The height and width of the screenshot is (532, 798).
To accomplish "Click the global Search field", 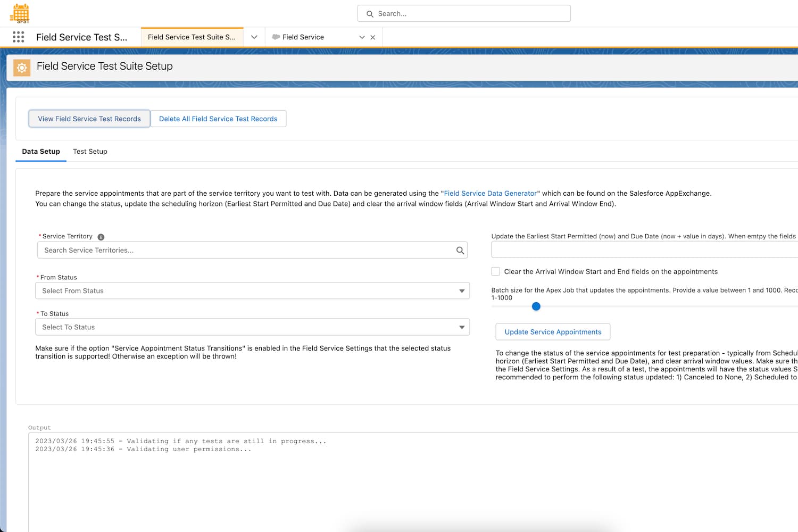I will tap(464, 14).
